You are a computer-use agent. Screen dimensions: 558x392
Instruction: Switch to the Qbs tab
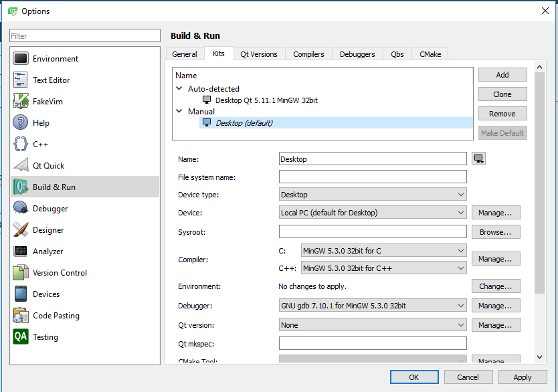(x=397, y=54)
